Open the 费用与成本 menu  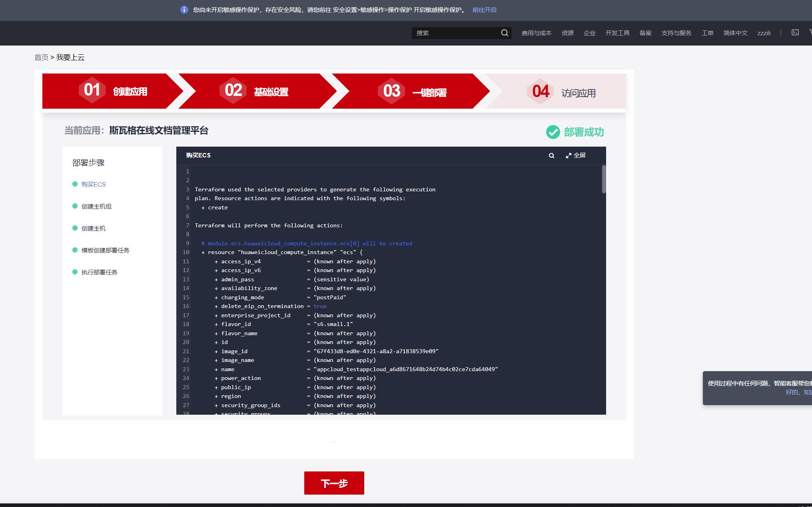[536, 33]
